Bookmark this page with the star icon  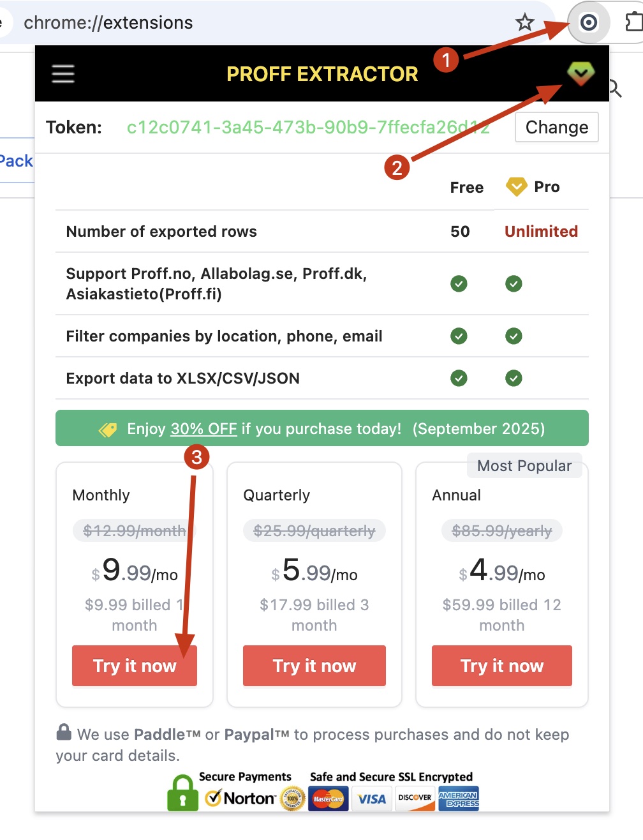tap(525, 23)
